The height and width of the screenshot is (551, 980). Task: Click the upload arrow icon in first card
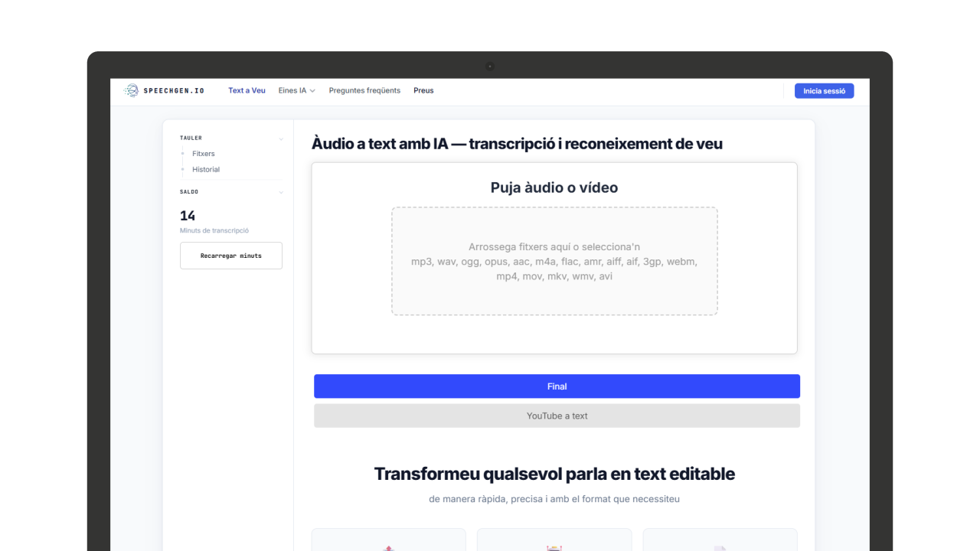[x=388, y=547]
